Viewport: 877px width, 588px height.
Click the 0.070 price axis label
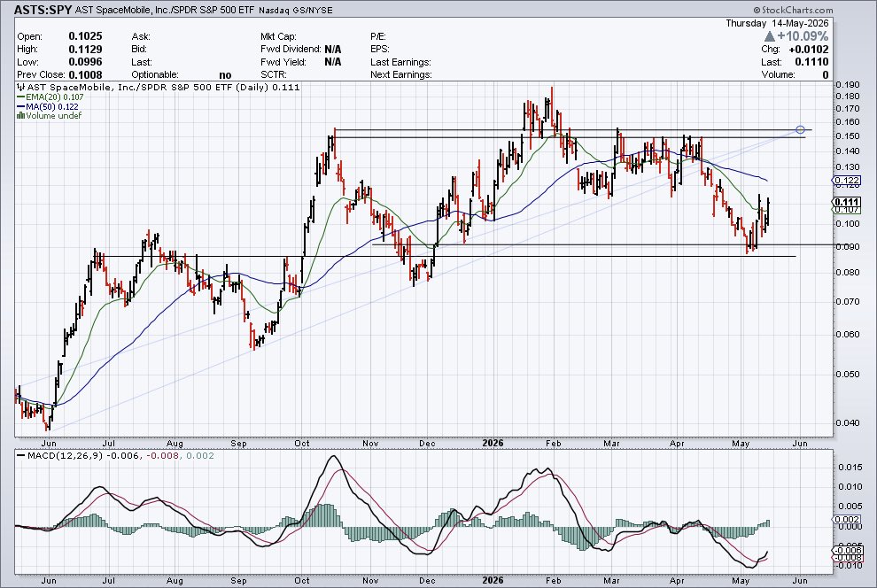point(848,301)
